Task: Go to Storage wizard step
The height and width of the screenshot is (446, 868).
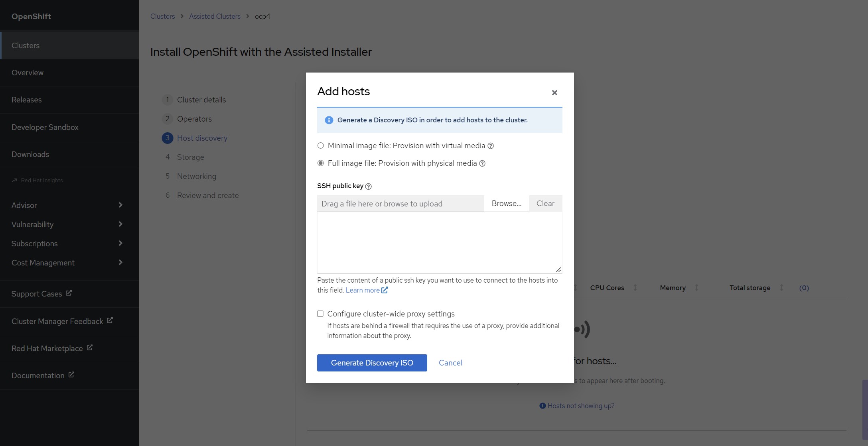Action: 190,157
